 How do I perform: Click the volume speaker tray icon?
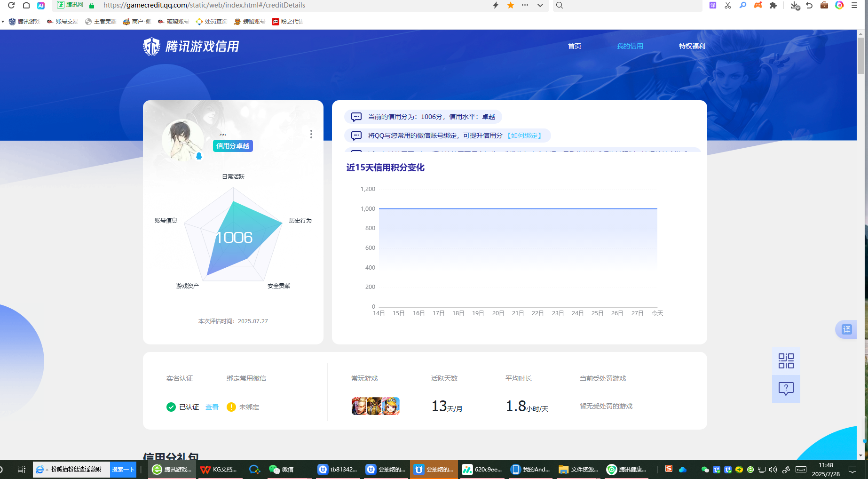[x=773, y=470]
